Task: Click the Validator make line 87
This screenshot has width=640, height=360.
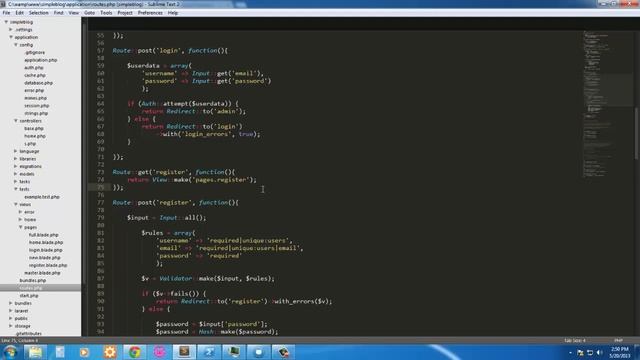Action: pyautogui.click(x=208, y=278)
